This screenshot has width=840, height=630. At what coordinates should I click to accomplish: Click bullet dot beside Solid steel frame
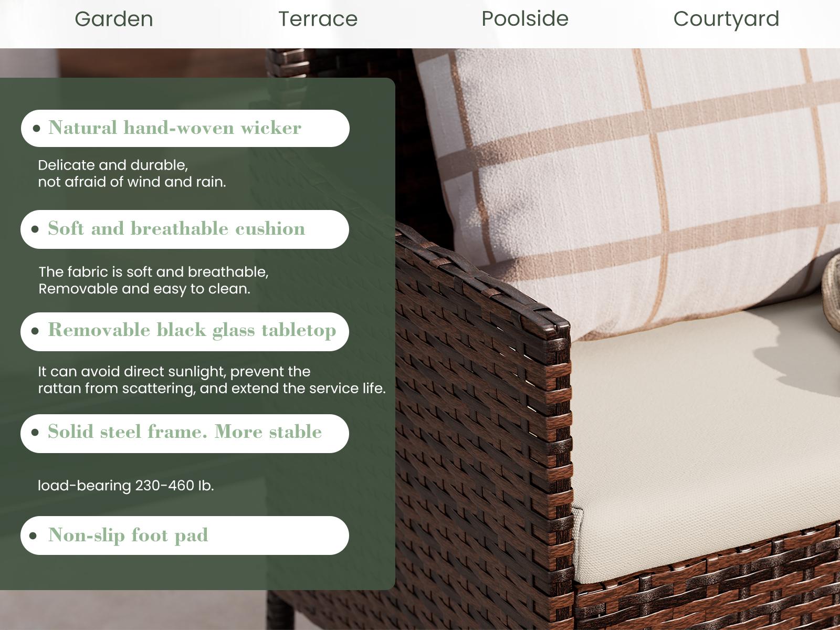click(35, 433)
